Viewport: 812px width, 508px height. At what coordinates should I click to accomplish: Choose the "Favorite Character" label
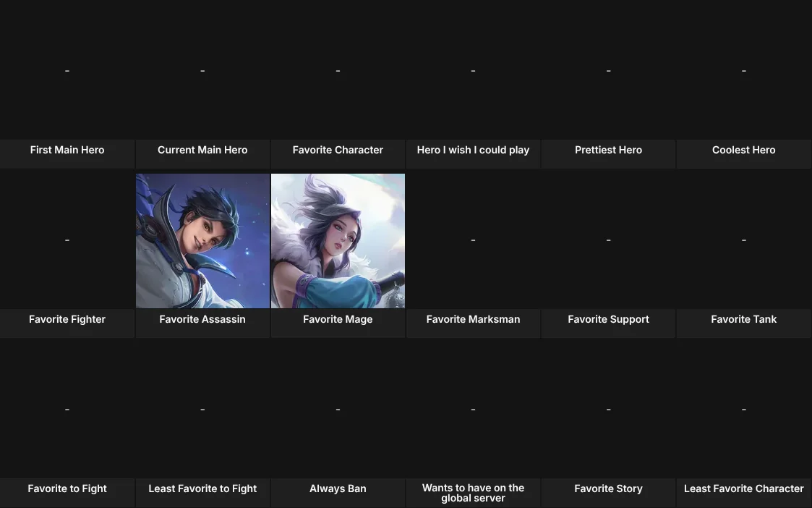[x=338, y=150]
